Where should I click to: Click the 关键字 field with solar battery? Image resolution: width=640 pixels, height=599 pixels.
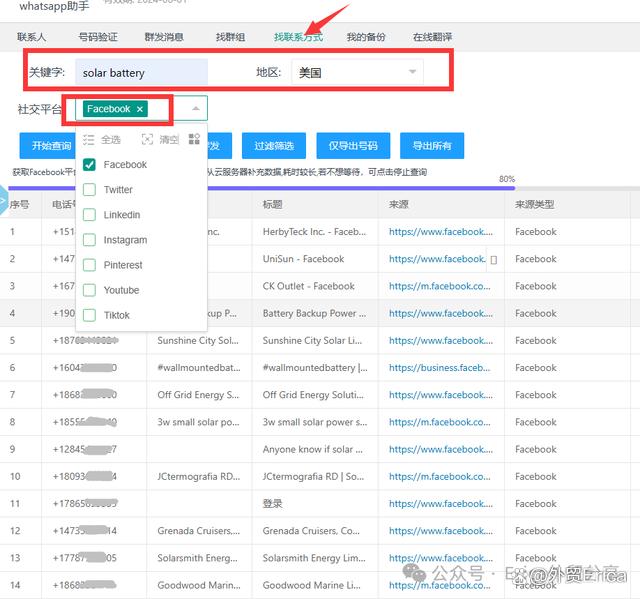[x=142, y=72]
